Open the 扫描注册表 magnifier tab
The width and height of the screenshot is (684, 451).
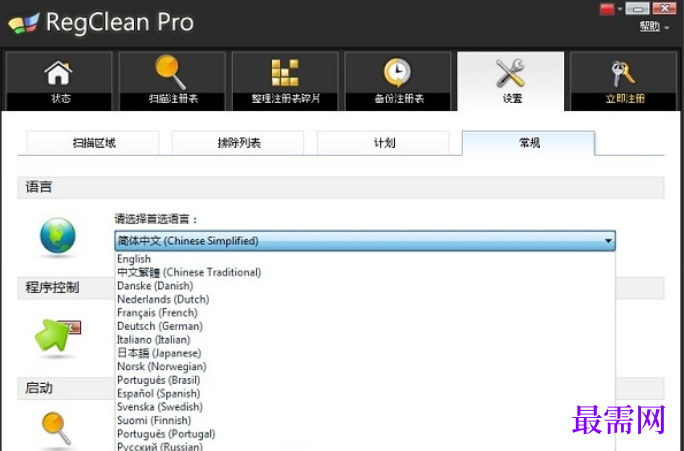pos(172,81)
